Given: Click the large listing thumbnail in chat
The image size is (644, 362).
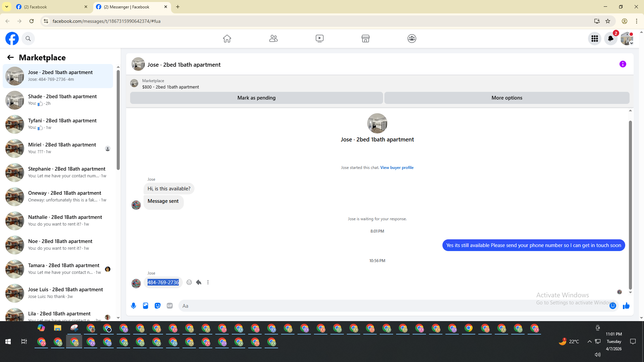Looking at the screenshot, I should click(377, 123).
